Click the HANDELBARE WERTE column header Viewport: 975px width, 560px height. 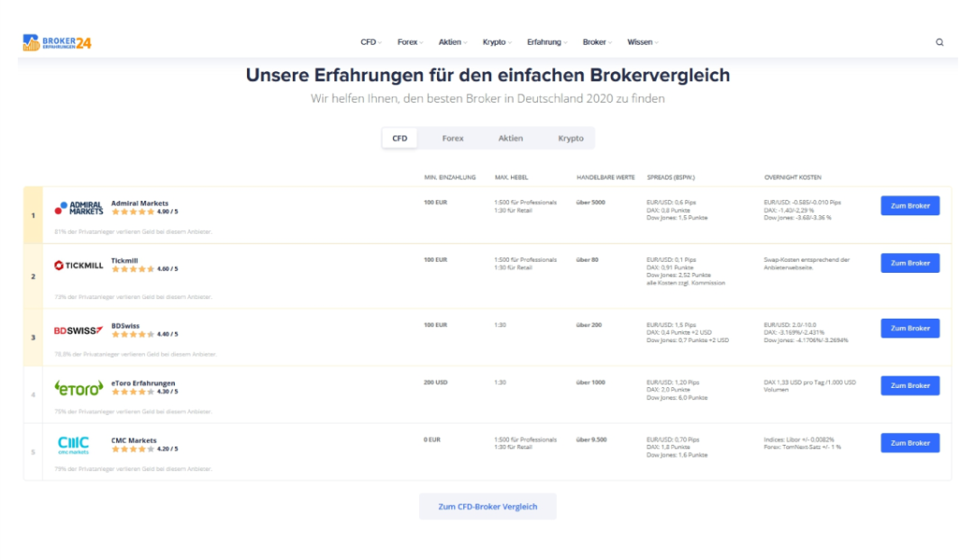[x=606, y=177]
